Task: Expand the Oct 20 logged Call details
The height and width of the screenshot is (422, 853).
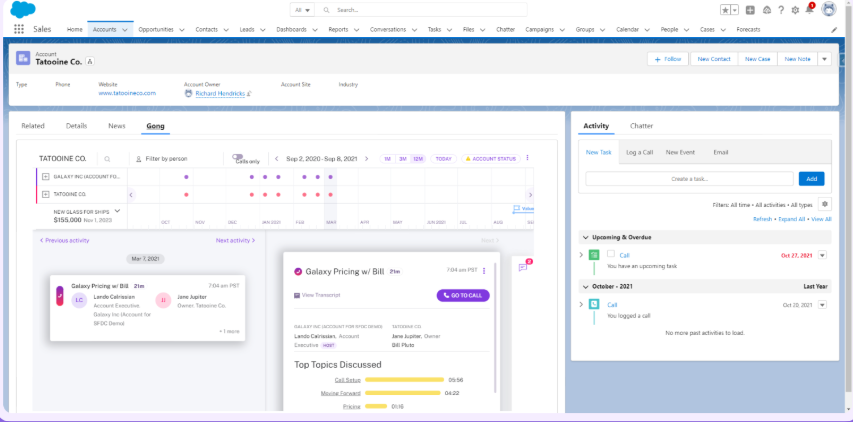Action: coord(581,305)
